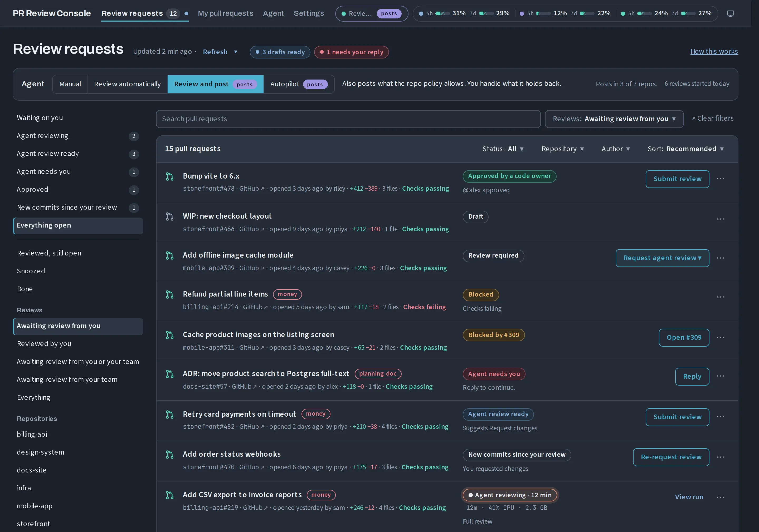Open How this works link

pos(714,52)
